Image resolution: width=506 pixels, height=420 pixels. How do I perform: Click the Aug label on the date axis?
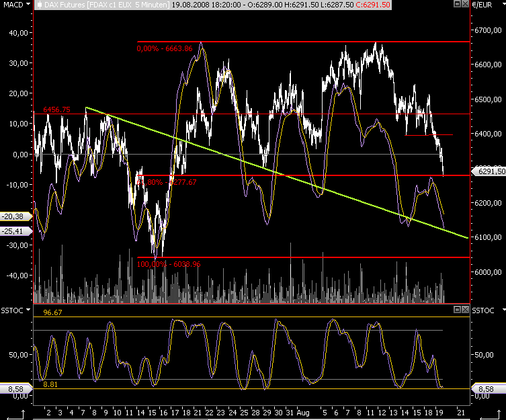(303, 413)
